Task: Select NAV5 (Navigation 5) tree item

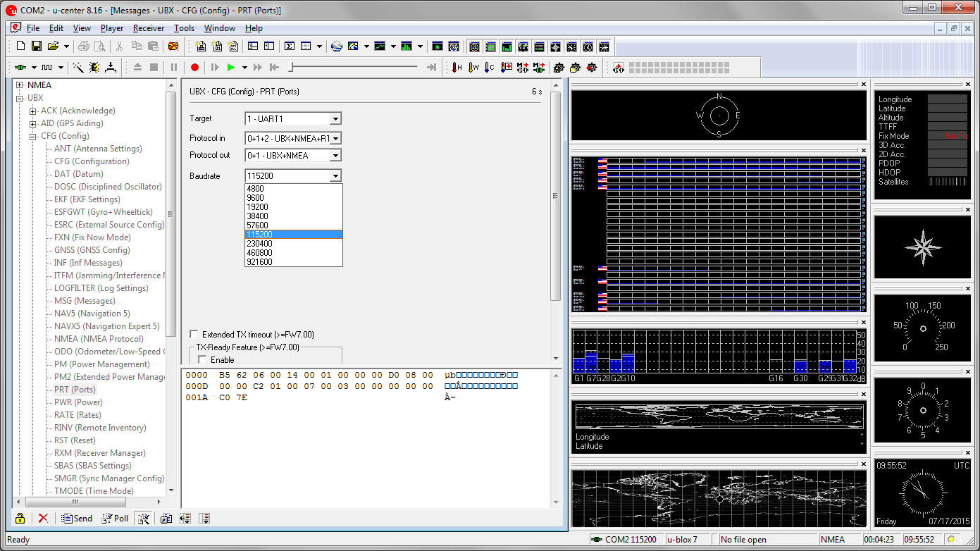Action: (x=92, y=314)
